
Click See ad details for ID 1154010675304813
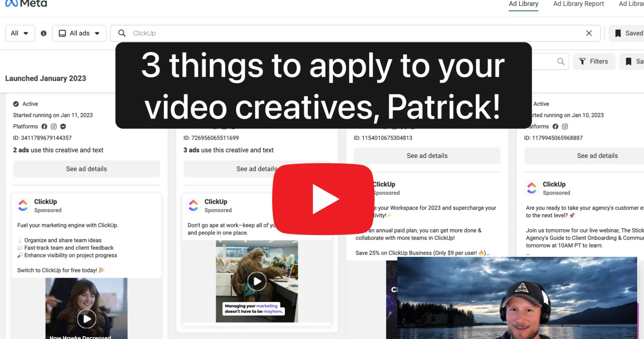coord(427,156)
